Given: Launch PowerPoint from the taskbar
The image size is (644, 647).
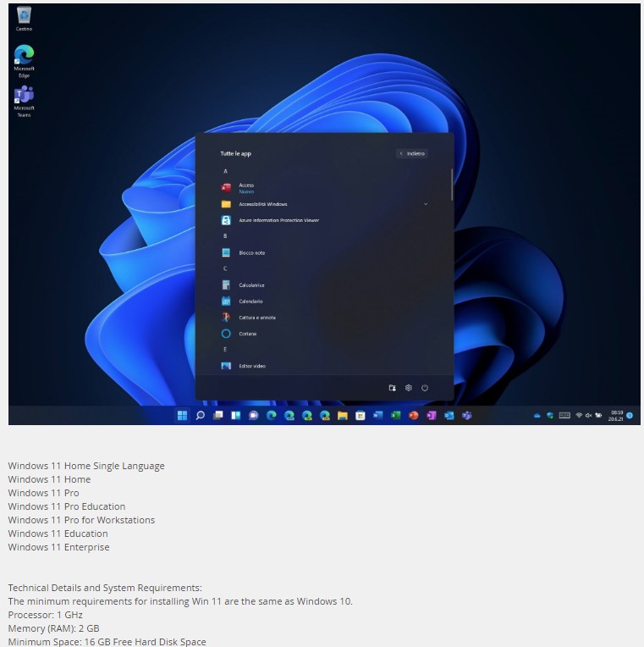Looking at the screenshot, I should [x=414, y=416].
